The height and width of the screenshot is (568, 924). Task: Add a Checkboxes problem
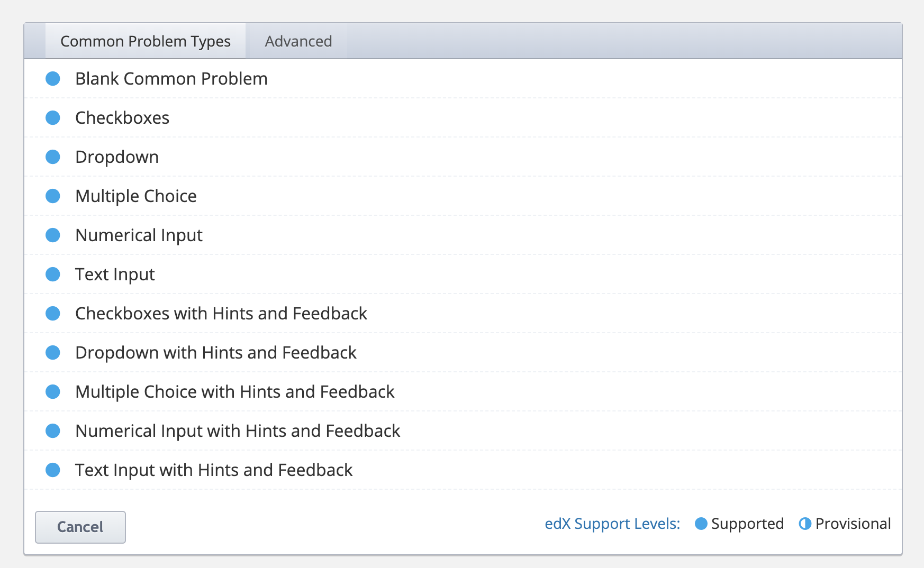tap(463, 118)
